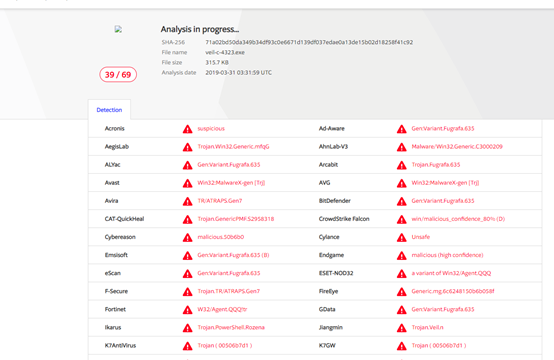The height and width of the screenshot is (360, 554).
Task: Click the 39 / 69 detection score badge
Action: click(118, 75)
